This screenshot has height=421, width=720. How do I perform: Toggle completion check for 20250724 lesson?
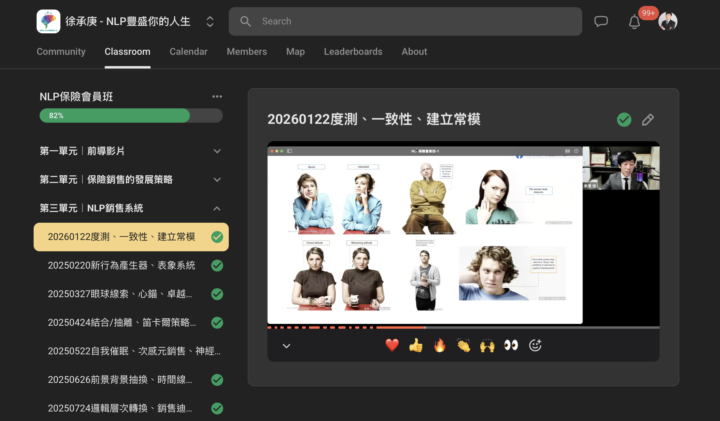[217, 408]
